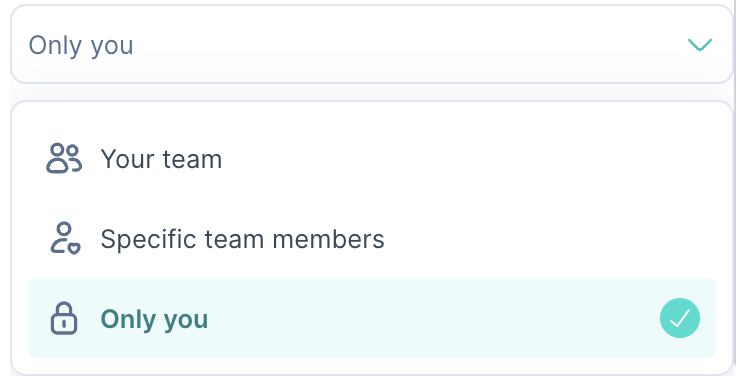Click the word members in Specific team members

(x=328, y=239)
